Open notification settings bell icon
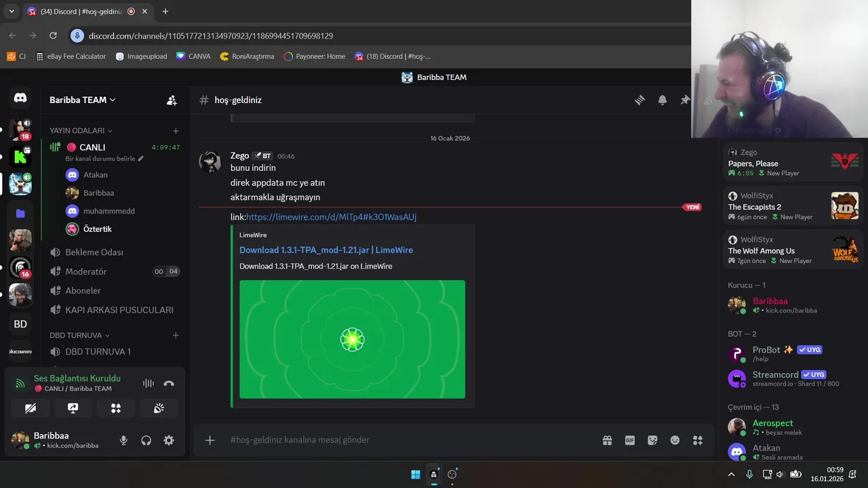 [x=663, y=100]
